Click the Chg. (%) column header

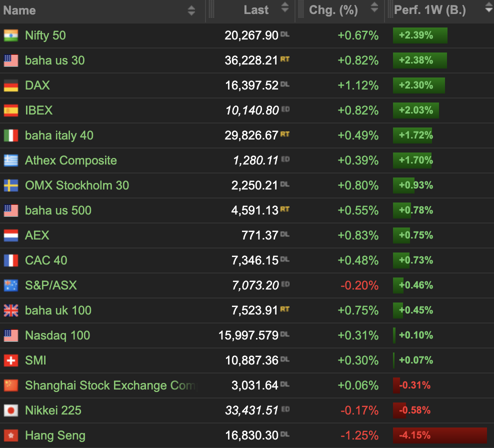click(x=333, y=10)
